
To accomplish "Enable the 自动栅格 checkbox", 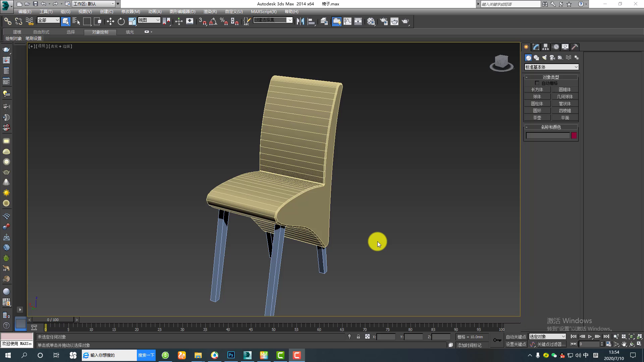I will tap(537, 83).
